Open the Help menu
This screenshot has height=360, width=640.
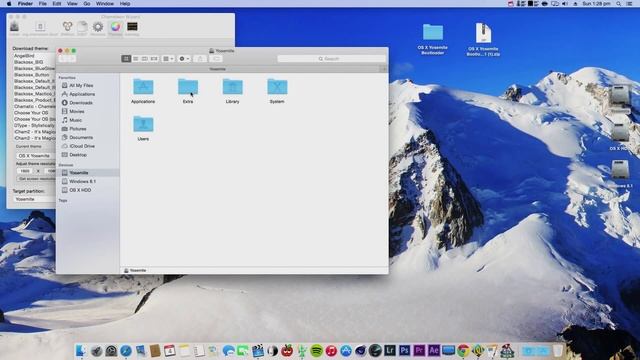(x=125, y=4)
